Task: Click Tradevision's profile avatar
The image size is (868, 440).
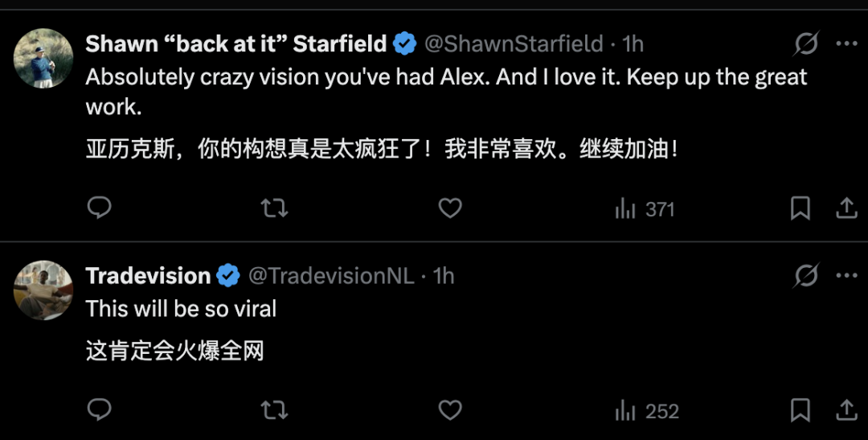Action: (x=43, y=290)
